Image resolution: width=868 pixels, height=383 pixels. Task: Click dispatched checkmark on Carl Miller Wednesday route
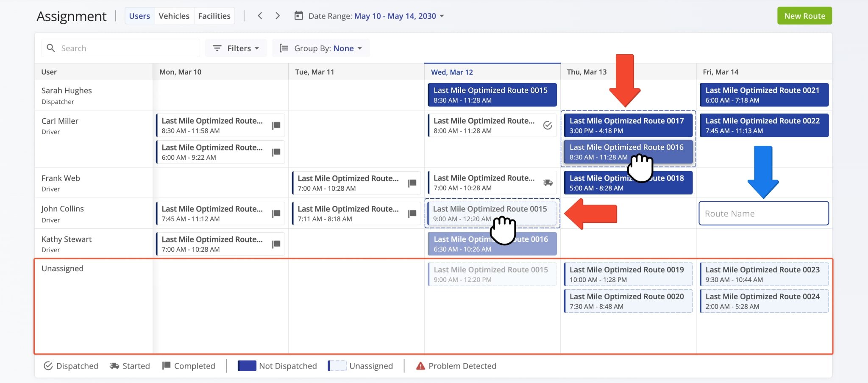click(x=548, y=125)
